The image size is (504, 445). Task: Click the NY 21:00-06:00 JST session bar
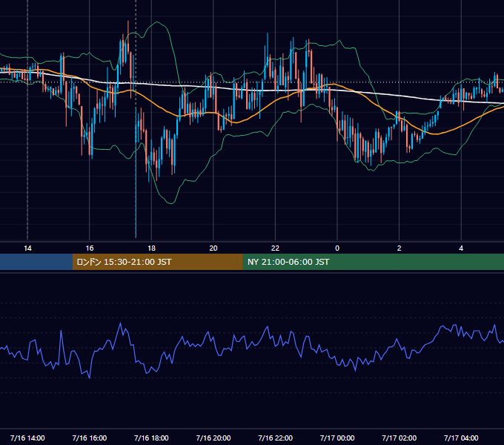click(x=373, y=262)
